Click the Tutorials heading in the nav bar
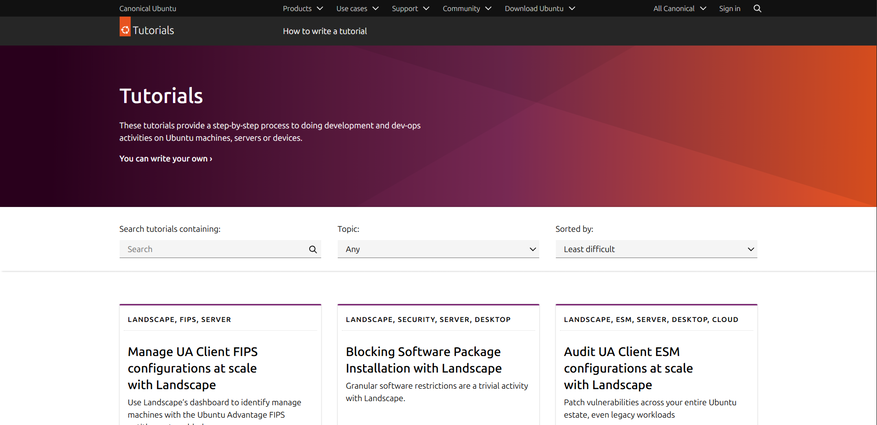The width and height of the screenshot is (877, 425). [x=154, y=30]
